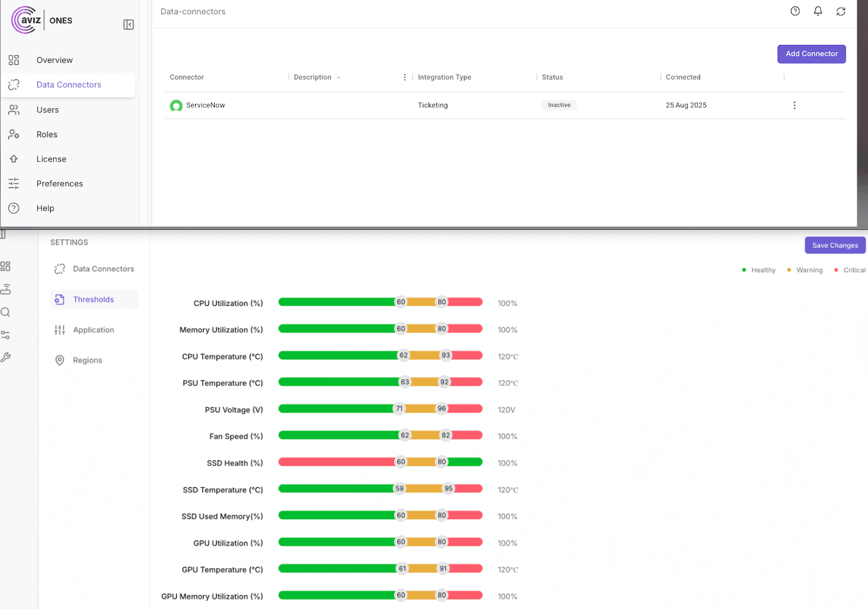Select Regions in the Settings menu
The height and width of the screenshot is (609, 868).
pos(87,361)
